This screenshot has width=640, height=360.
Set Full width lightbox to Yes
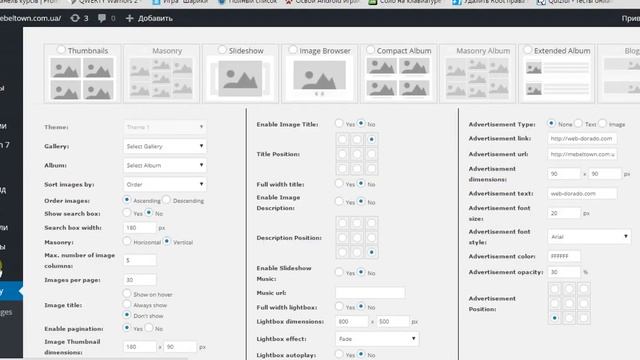(x=339, y=306)
